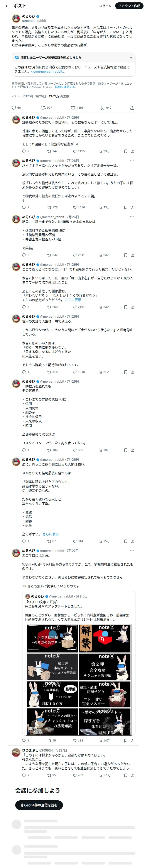The width and height of the screenshot is (147, 868).
Task: Open the note① メルカリ総集編 thumbnail
Action: (52, 637)
